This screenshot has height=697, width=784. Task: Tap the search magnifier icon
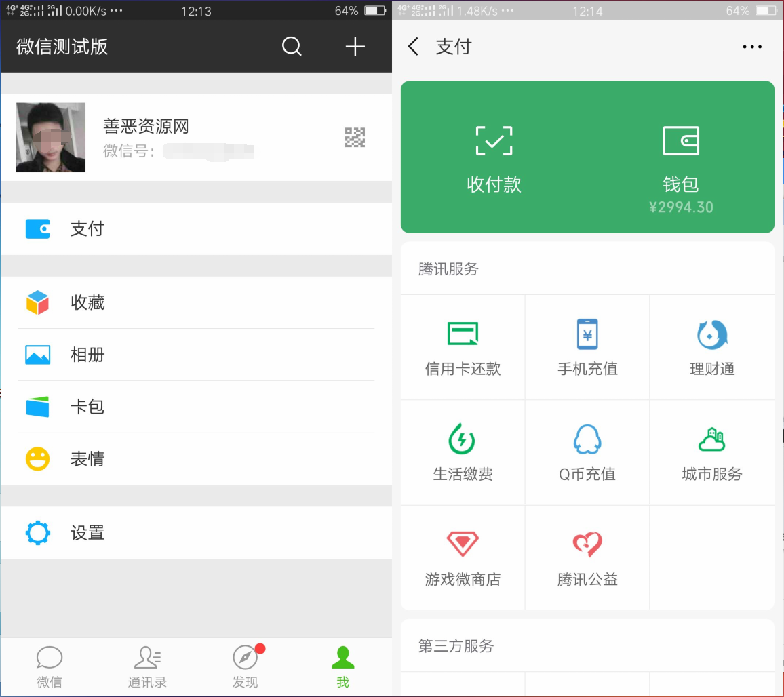click(292, 47)
